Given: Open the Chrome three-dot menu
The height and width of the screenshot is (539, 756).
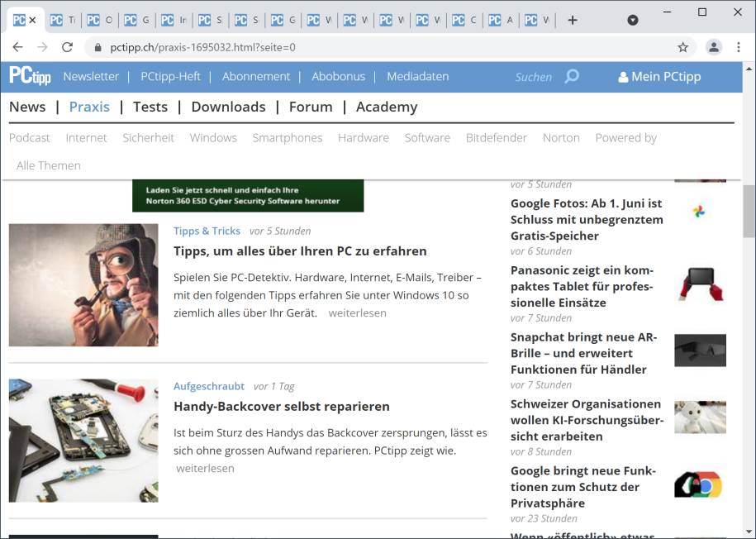Looking at the screenshot, I should point(739,47).
